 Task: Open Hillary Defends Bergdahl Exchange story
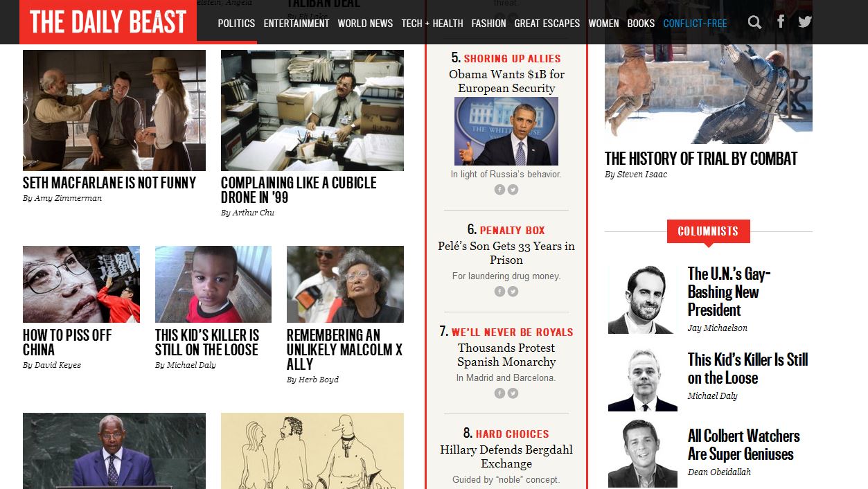coord(506,456)
